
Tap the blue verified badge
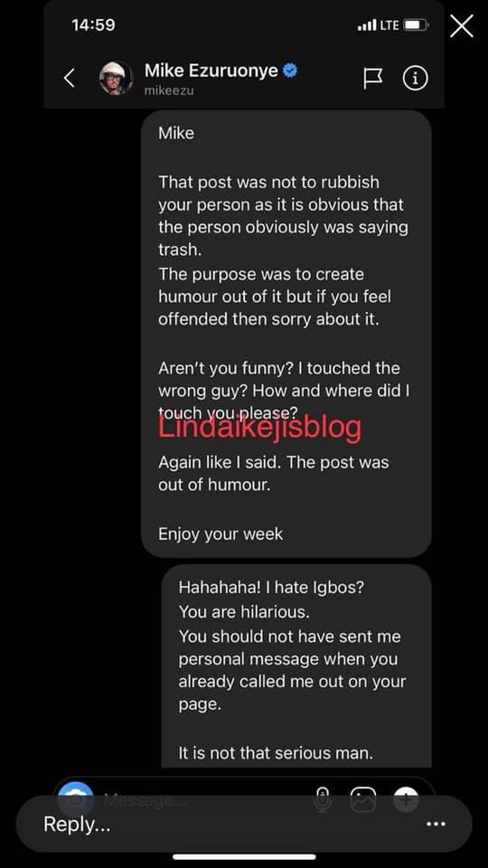pyautogui.click(x=290, y=71)
